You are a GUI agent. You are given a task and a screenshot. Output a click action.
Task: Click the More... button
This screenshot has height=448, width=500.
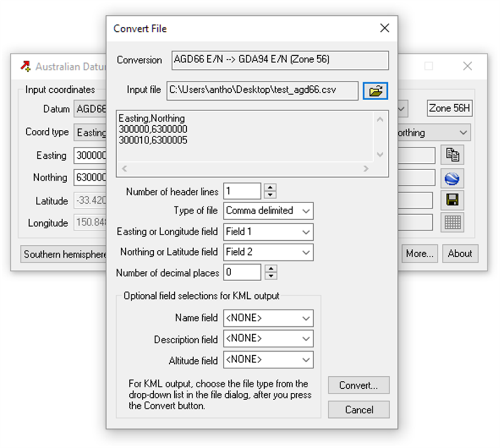(420, 253)
